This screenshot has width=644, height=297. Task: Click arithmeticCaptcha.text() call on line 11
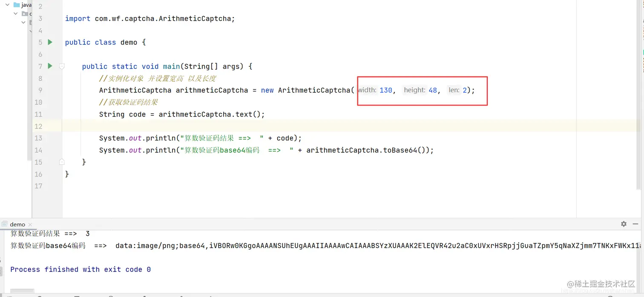point(212,114)
